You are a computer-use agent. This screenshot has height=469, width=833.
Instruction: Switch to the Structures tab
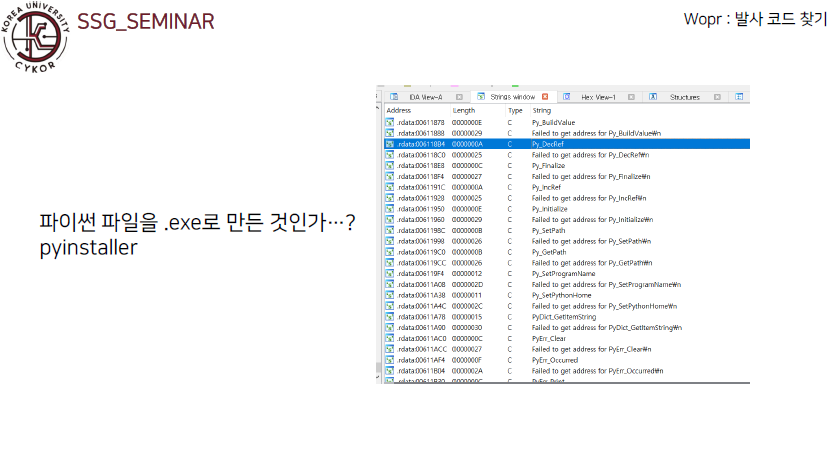(x=685, y=97)
